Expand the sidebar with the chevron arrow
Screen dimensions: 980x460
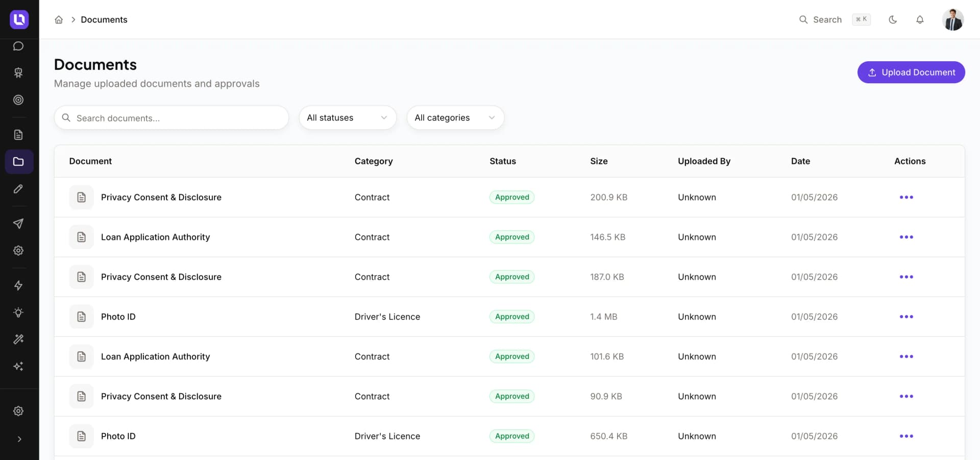point(19,439)
